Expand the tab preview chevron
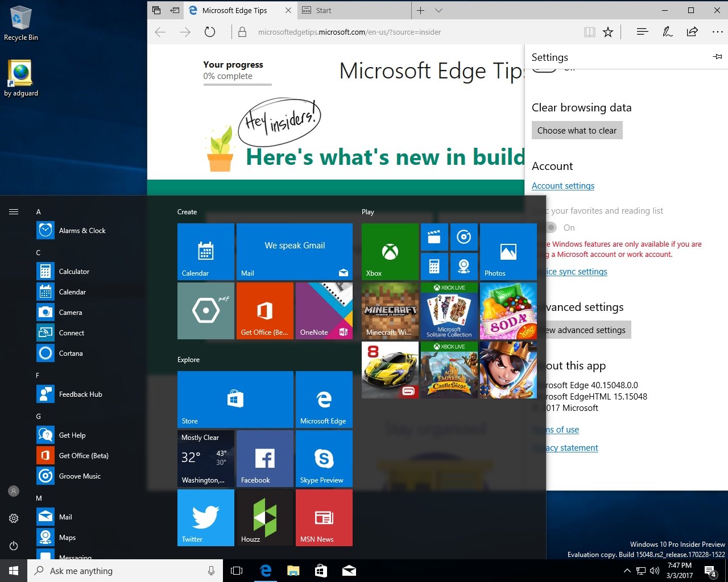 click(x=439, y=10)
